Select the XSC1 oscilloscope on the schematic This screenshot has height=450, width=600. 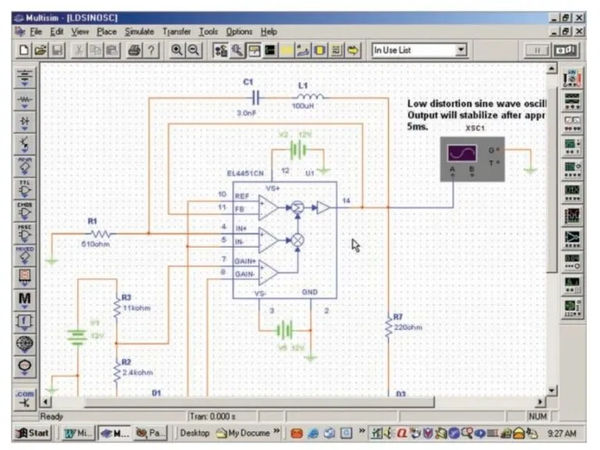[x=472, y=159]
